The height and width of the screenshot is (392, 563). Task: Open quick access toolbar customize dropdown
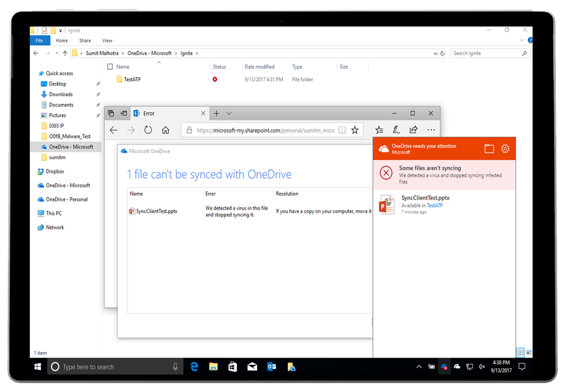click(x=61, y=30)
